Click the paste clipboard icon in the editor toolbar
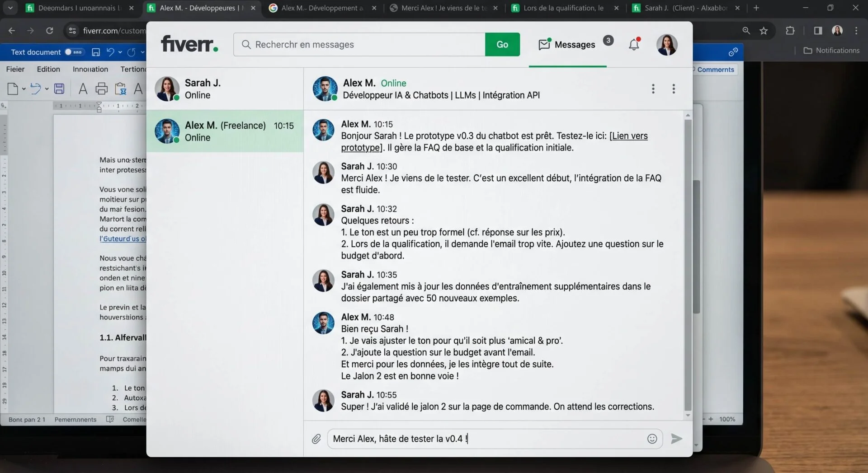868x473 pixels. click(x=120, y=89)
